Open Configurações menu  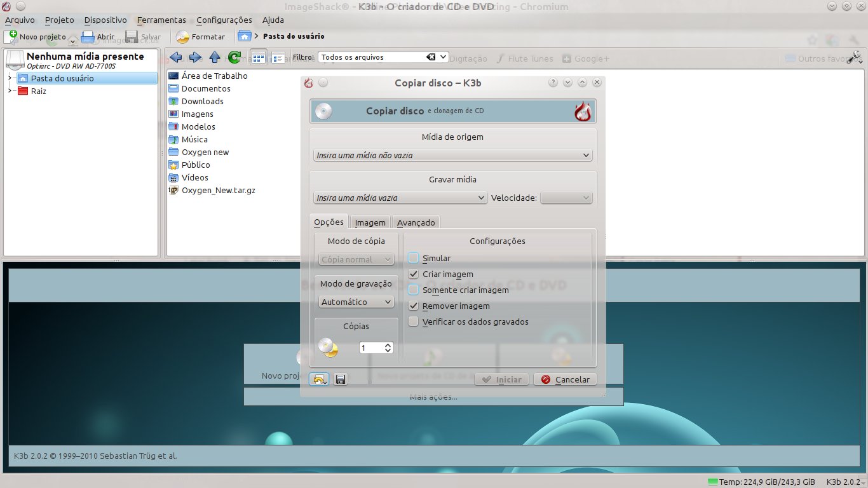coord(224,20)
